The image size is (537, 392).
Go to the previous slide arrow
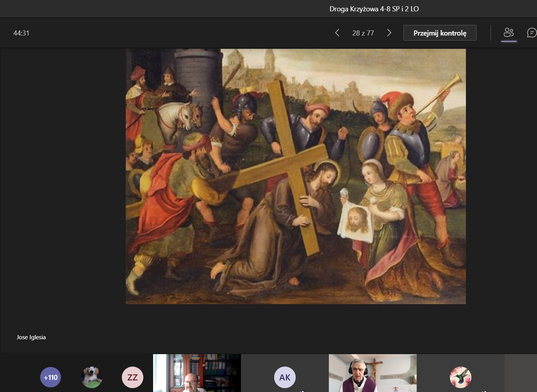[337, 33]
